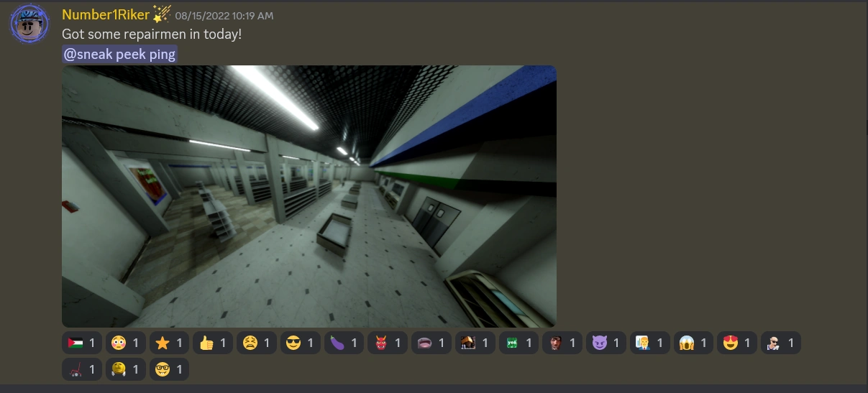Click the eggplant reaction
The image size is (868, 393).
(344, 343)
